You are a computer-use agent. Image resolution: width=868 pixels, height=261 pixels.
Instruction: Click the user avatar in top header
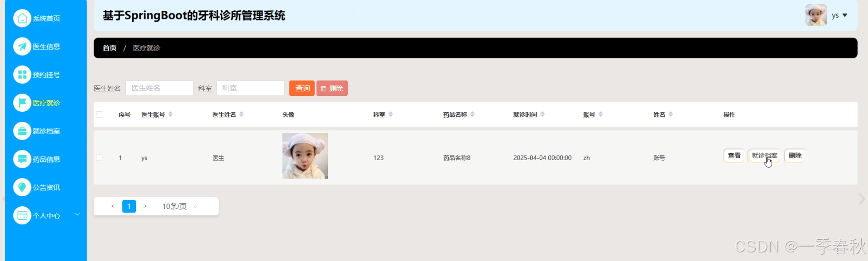(816, 15)
